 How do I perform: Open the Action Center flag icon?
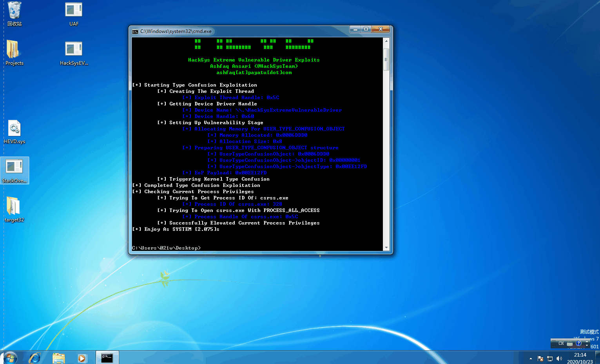coord(540,359)
